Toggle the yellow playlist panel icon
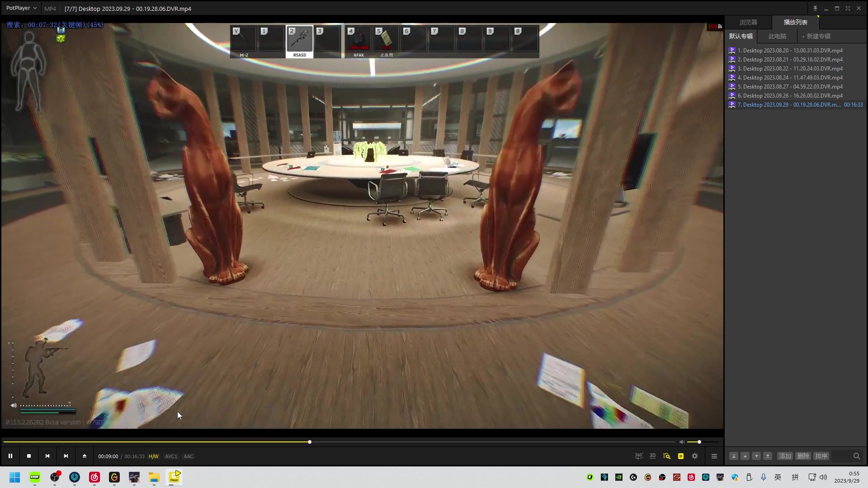Image resolution: width=868 pixels, height=488 pixels. coord(681,456)
